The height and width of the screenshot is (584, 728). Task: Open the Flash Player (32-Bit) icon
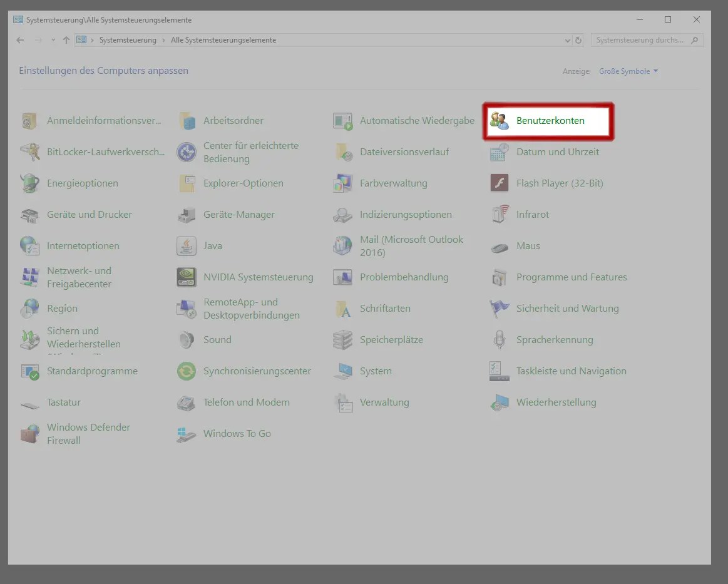499,183
